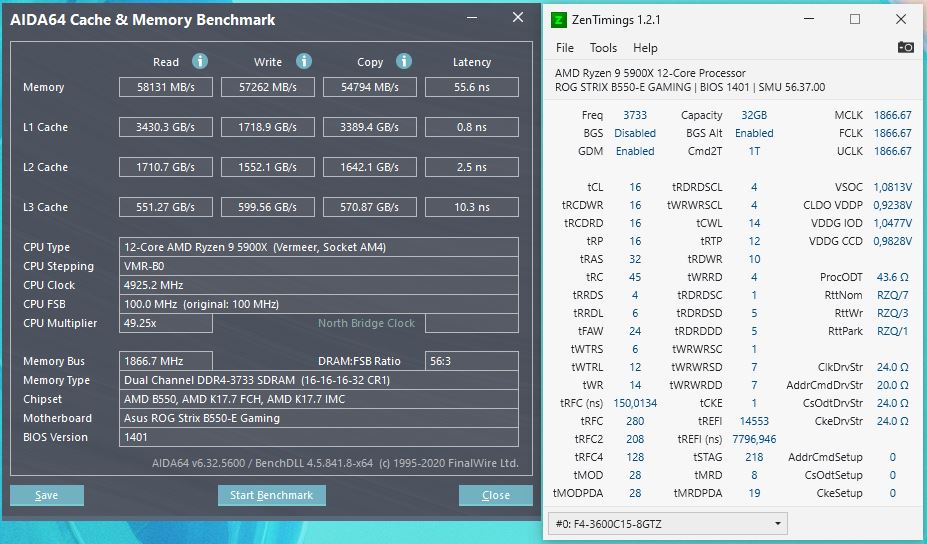The width and height of the screenshot is (927, 544).
Task: Click the RttNom value RZQ/7
Action: pyautogui.click(x=893, y=295)
